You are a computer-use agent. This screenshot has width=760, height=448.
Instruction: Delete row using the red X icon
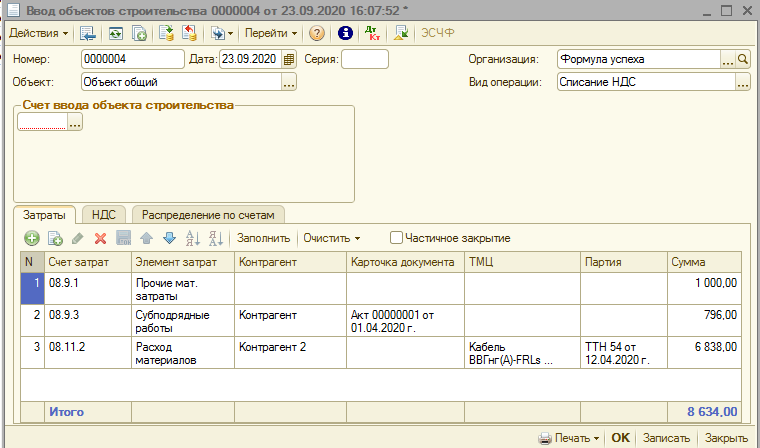click(x=100, y=238)
